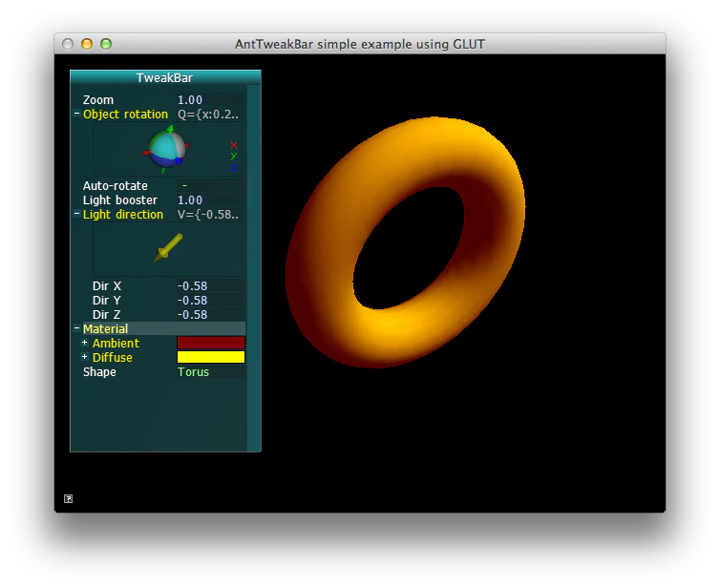Click the yellow light direction arrow widget
This screenshot has height=588, width=720.
(x=168, y=248)
